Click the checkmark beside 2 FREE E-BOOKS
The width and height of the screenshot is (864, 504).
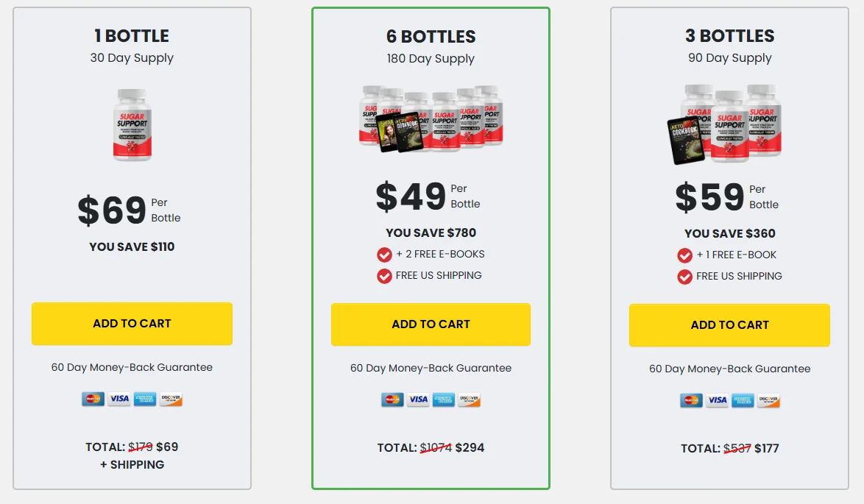tap(383, 255)
